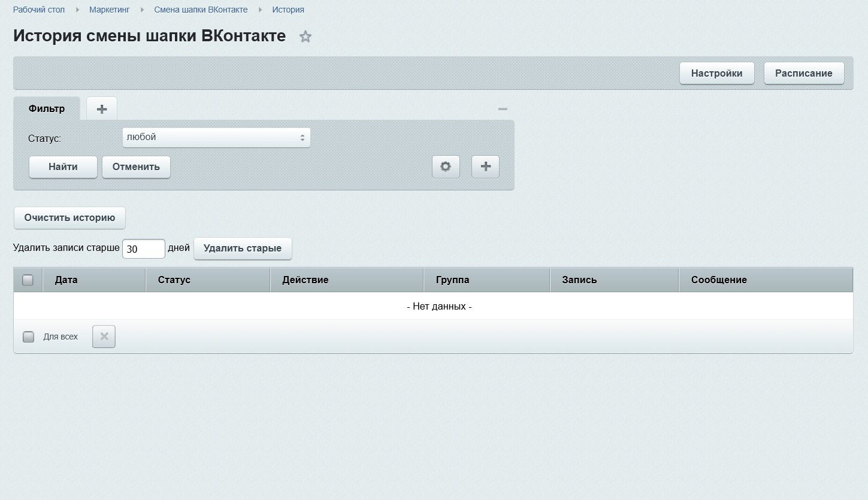Add page to favorites with star icon
The height and width of the screenshot is (500, 868).
[306, 37]
